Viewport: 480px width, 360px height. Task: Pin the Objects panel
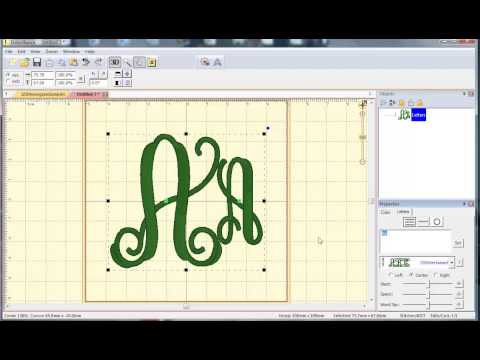[464, 94]
